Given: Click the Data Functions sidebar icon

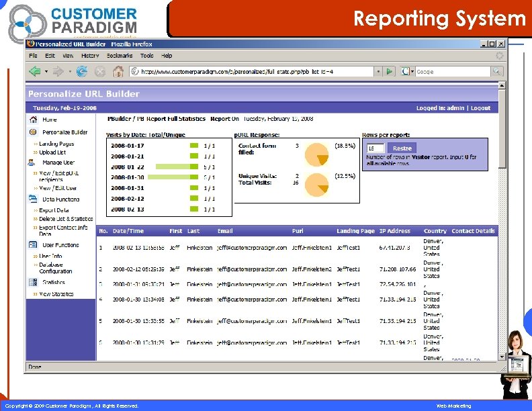Looking at the screenshot, I should 33,199.
